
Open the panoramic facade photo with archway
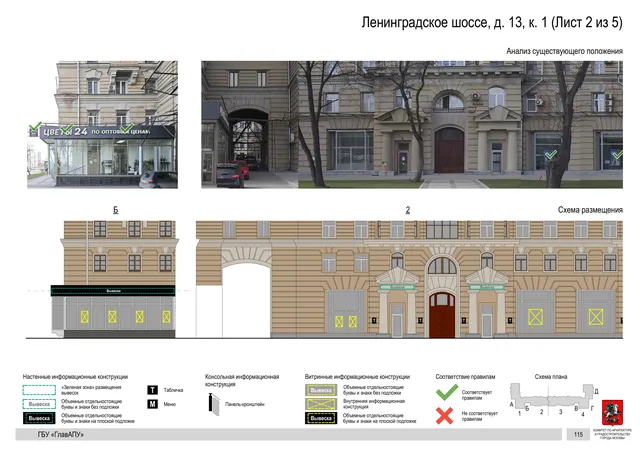(x=412, y=124)
